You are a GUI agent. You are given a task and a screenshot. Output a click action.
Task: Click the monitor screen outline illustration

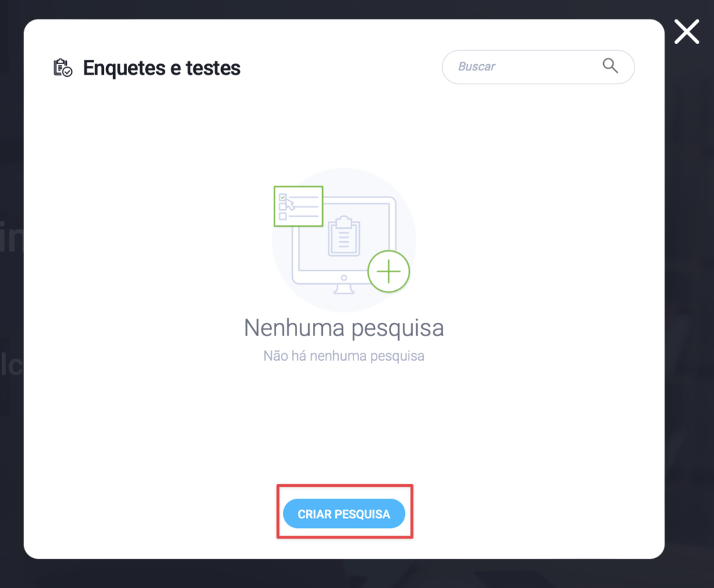[x=344, y=240]
